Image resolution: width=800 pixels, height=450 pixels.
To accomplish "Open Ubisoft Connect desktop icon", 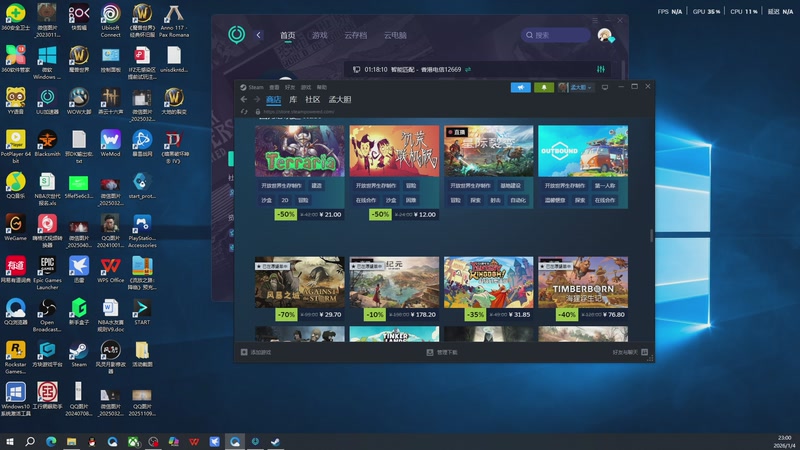I will click(110, 21).
